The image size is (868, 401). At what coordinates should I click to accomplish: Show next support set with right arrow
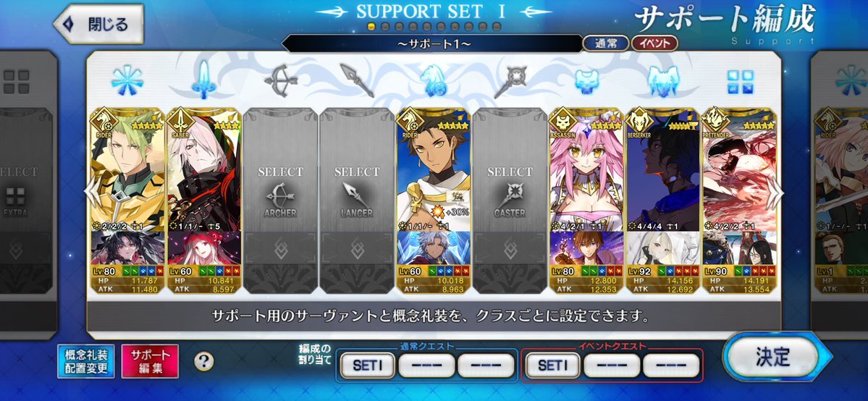click(x=775, y=193)
